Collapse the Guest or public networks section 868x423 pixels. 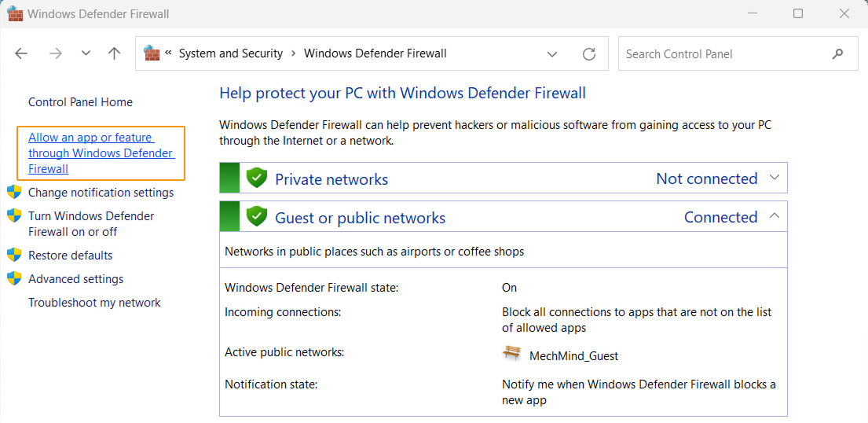pyautogui.click(x=775, y=216)
